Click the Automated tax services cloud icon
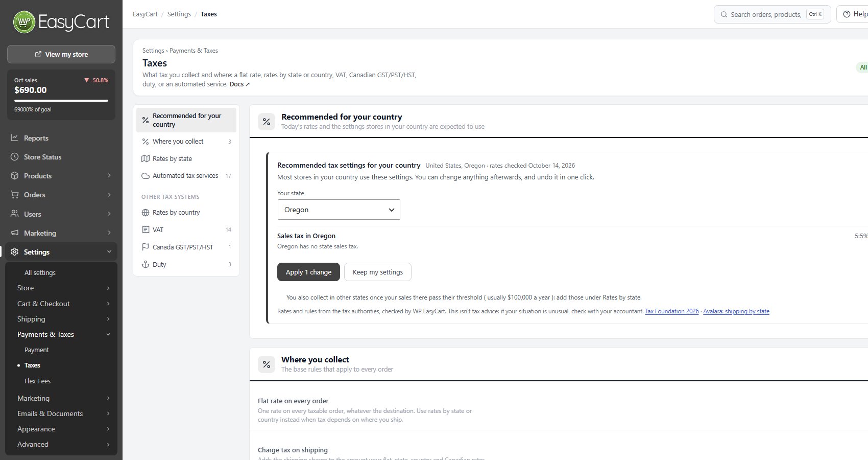Image resolution: width=868 pixels, height=460 pixels. 146,176
